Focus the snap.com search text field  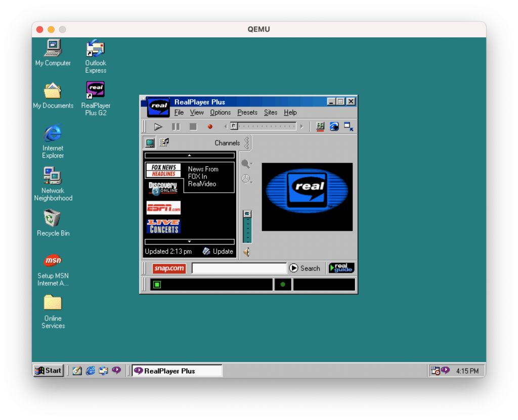tap(239, 268)
